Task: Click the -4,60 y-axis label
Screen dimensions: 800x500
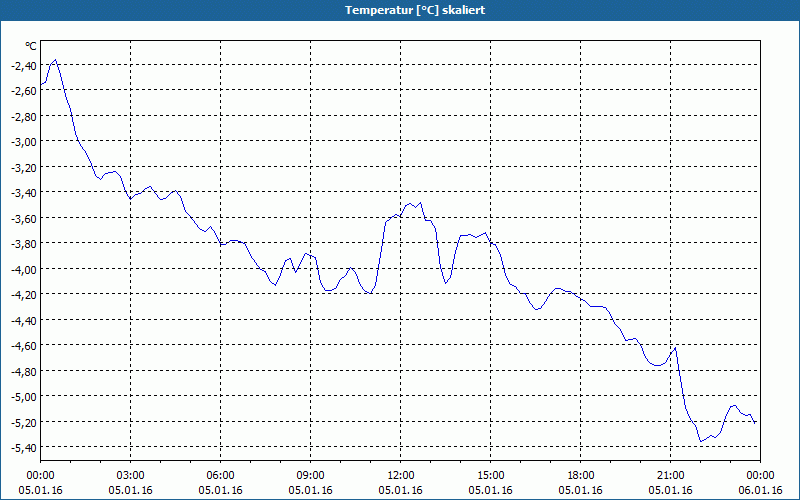Action: tap(23, 345)
